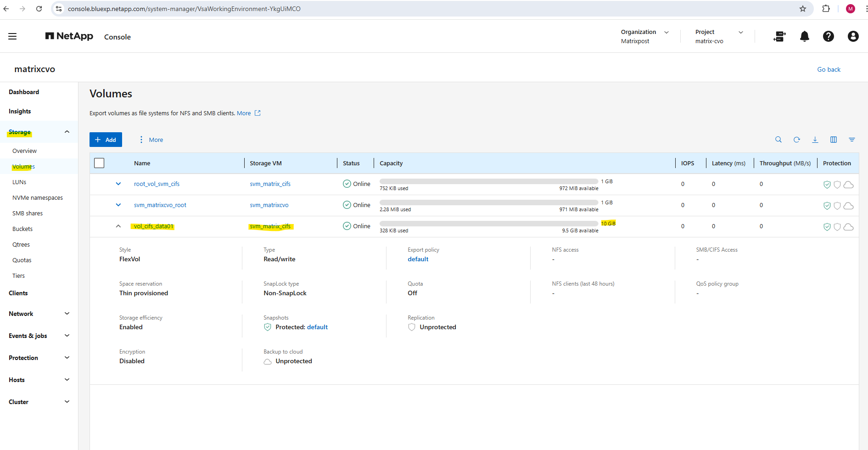Toggle the select-all volumes checkbox
Image resolution: width=868 pixels, height=450 pixels.
point(99,163)
